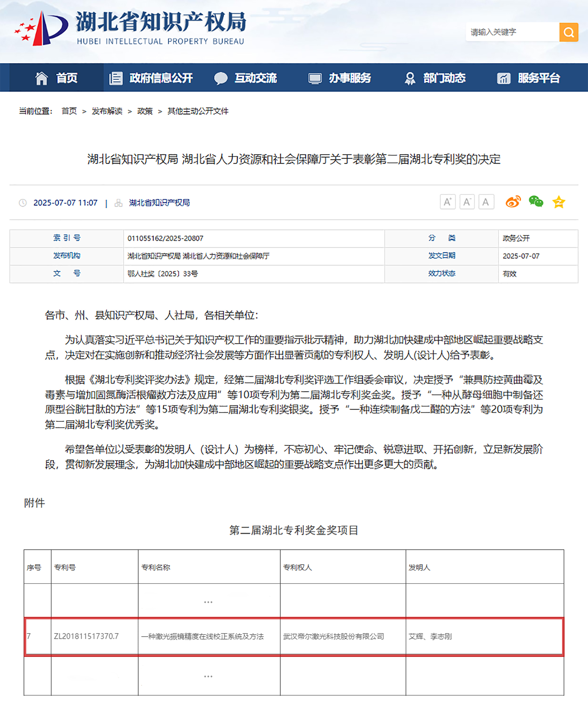Open the 办事服务 navigation item
This screenshot has width=588, height=711.
click(340, 78)
